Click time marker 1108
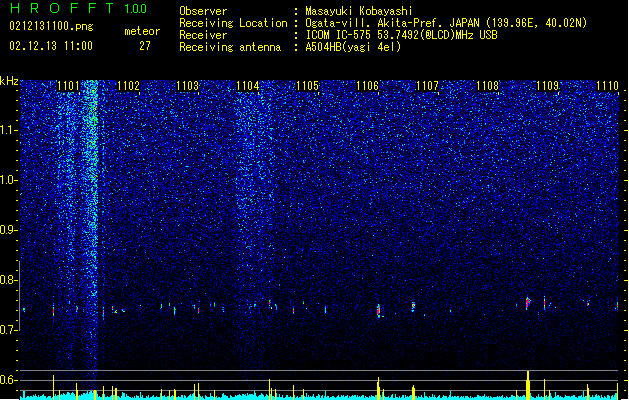The width and height of the screenshot is (629, 400). pos(487,86)
